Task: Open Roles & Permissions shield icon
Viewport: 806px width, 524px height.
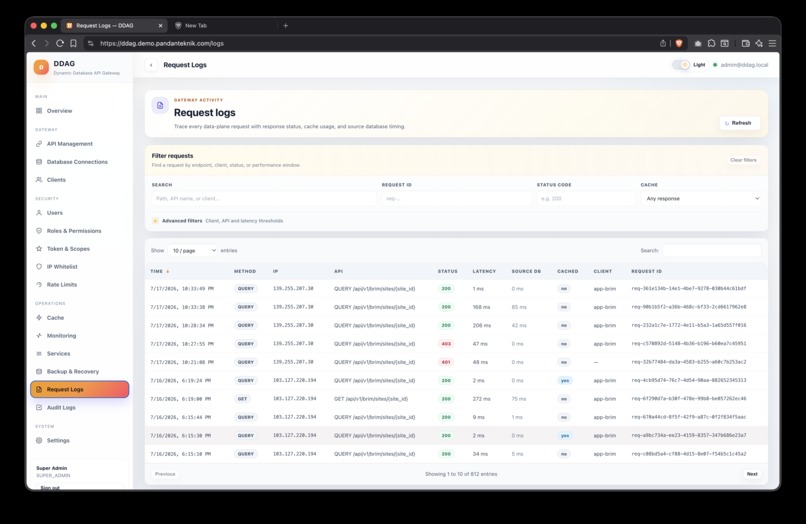Action: [x=39, y=230]
